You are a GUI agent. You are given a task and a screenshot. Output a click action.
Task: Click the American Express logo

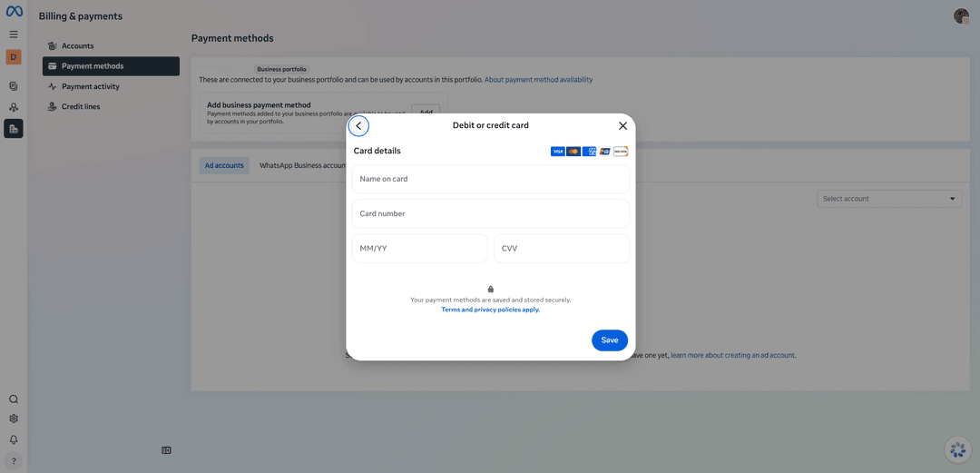click(x=589, y=152)
